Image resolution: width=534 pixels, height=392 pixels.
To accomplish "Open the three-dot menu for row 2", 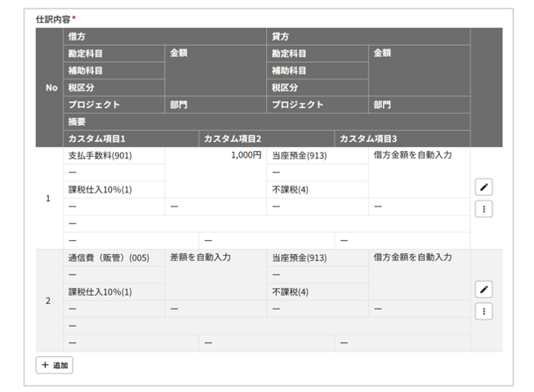I will coord(483,311).
